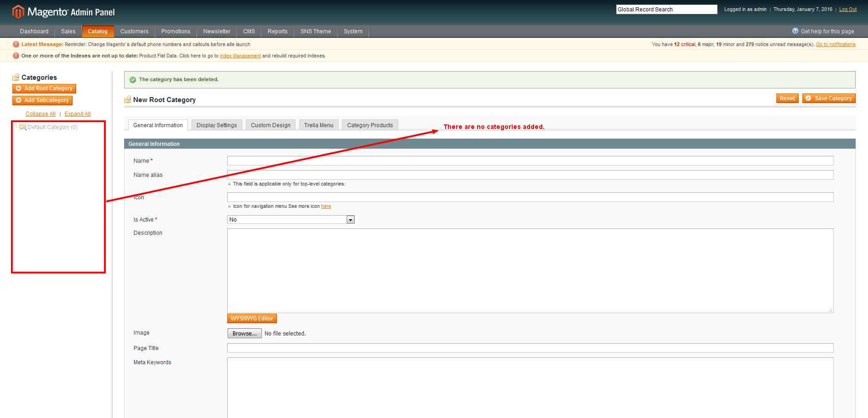Open the Catalog menu
The width and height of the screenshot is (868, 418).
(x=98, y=31)
